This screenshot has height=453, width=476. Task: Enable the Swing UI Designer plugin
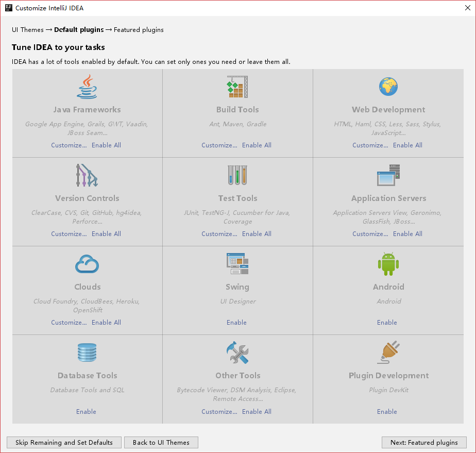tap(236, 323)
